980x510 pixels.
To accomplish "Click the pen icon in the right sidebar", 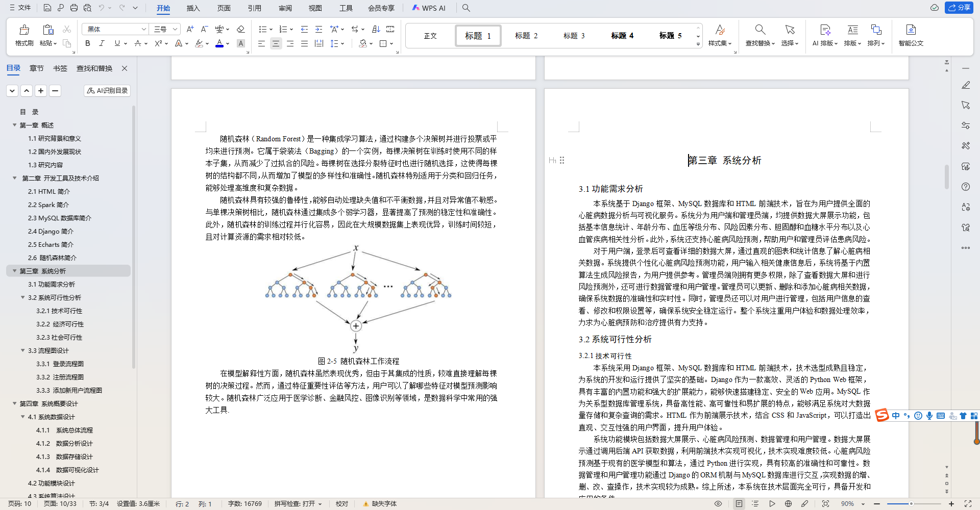I will tap(966, 85).
